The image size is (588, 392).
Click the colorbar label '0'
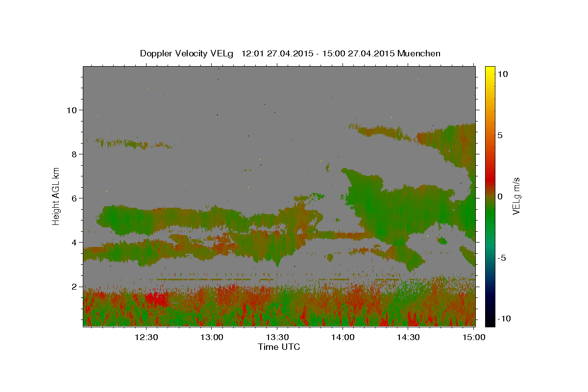click(x=500, y=196)
